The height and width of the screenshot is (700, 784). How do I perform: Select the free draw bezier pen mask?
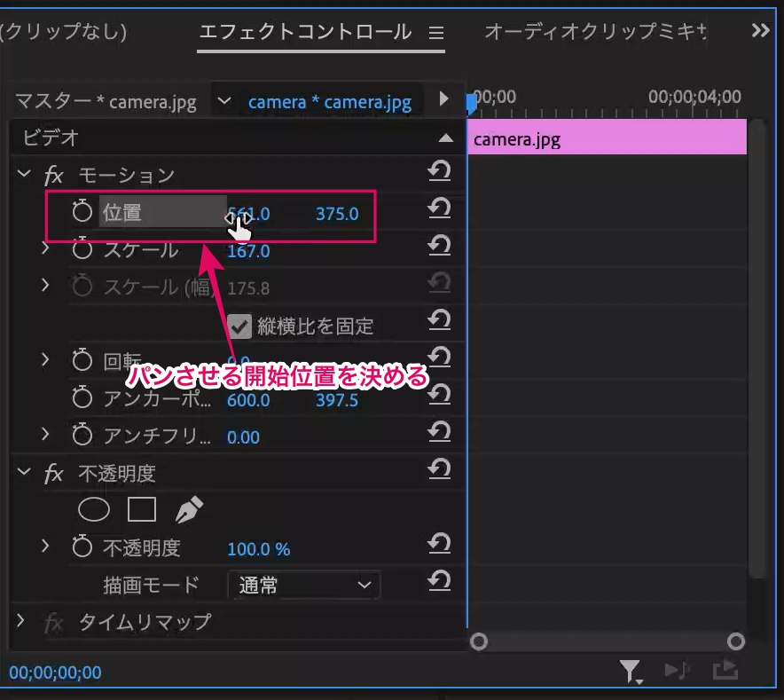click(189, 510)
